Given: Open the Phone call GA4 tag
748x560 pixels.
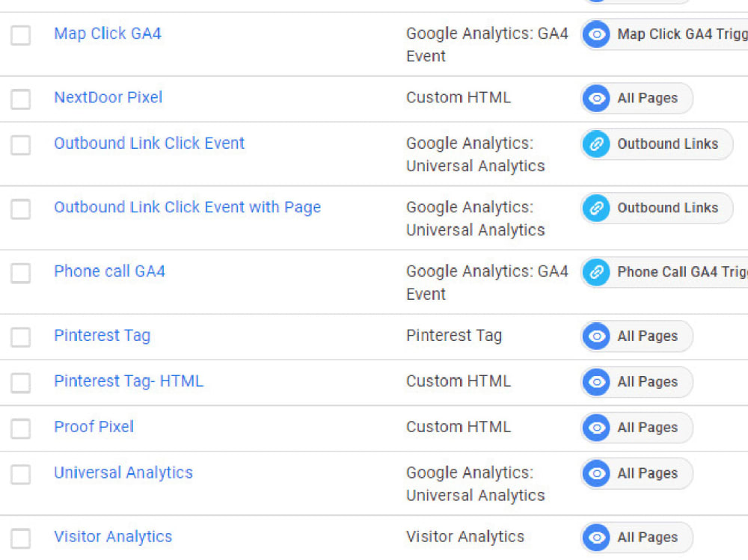Looking at the screenshot, I should [x=109, y=271].
